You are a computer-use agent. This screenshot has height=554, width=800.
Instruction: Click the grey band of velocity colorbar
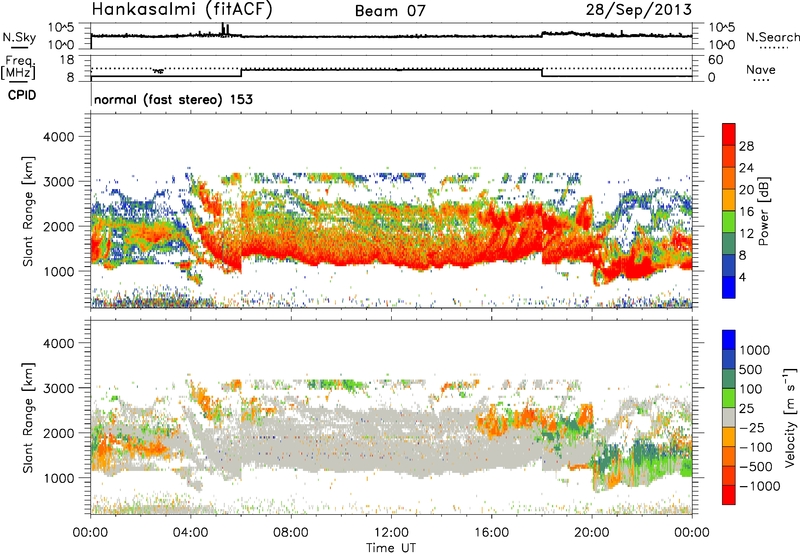pyautogui.click(x=729, y=418)
